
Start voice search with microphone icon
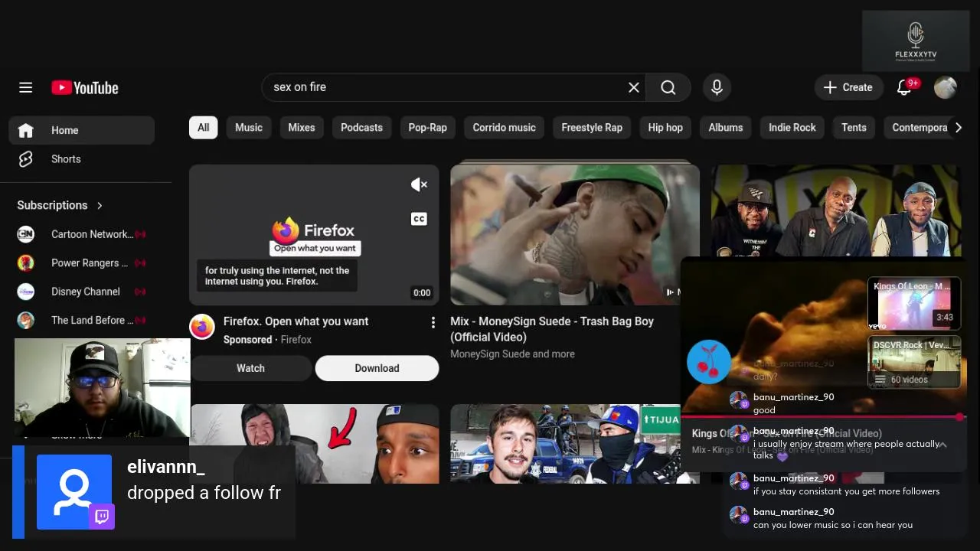click(x=717, y=87)
